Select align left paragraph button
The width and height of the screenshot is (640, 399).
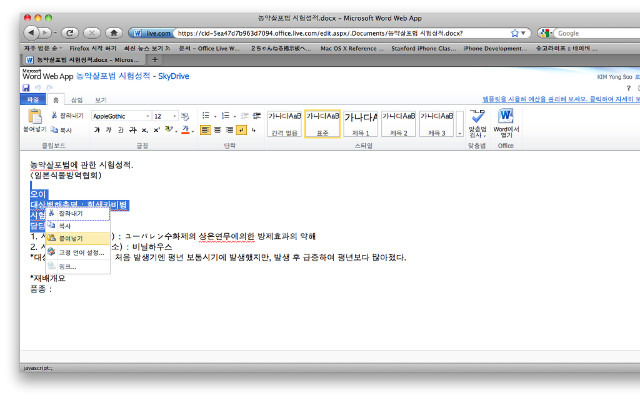point(205,130)
